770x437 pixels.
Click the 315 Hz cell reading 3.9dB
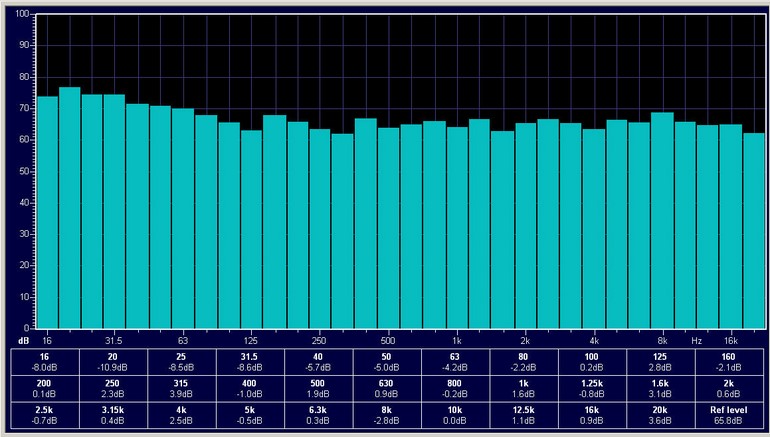click(182, 388)
